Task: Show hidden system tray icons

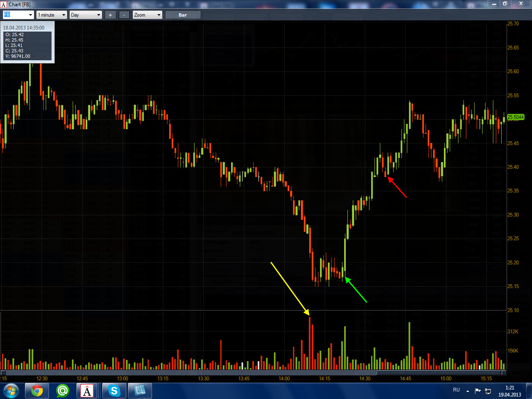Action: click(x=468, y=391)
